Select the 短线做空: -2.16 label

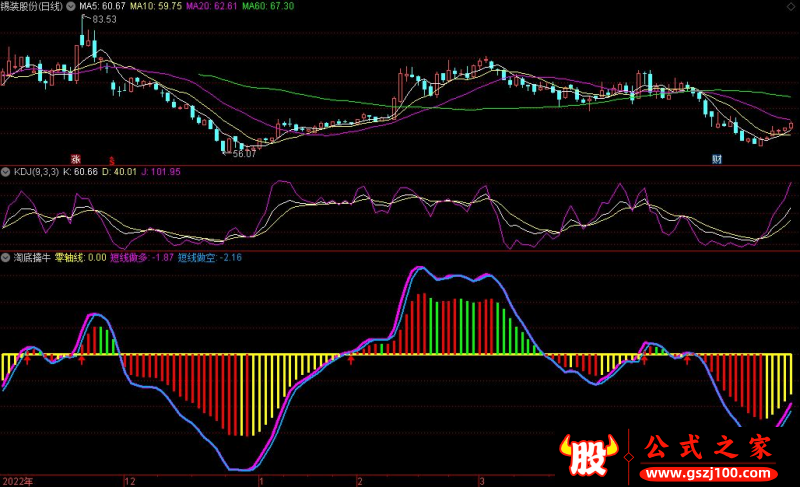tap(210, 258)
